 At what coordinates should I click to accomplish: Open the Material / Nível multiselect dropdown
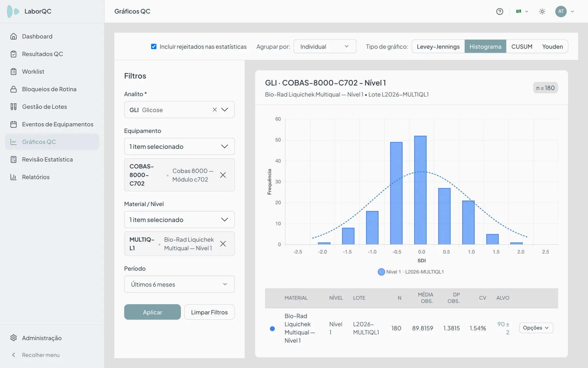click(179, 220)
